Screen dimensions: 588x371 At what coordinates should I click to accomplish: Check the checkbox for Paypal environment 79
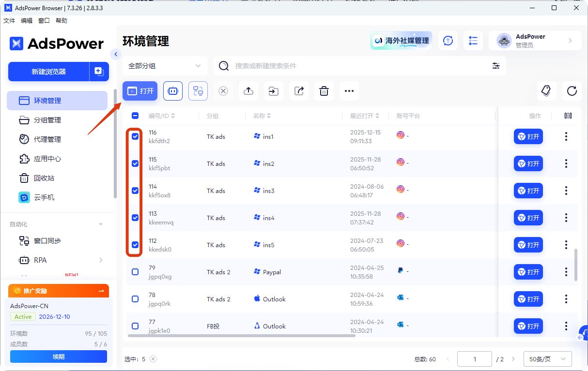tap(135, 272)
